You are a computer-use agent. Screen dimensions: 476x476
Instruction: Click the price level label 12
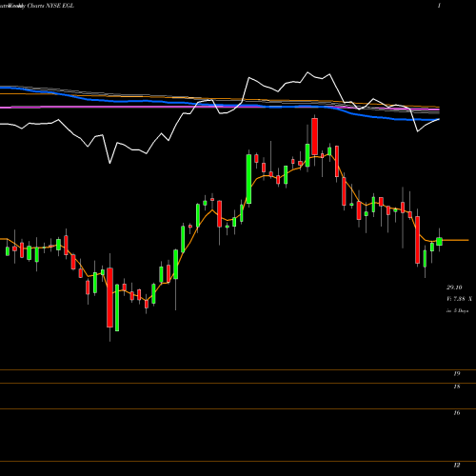[457, 466]
